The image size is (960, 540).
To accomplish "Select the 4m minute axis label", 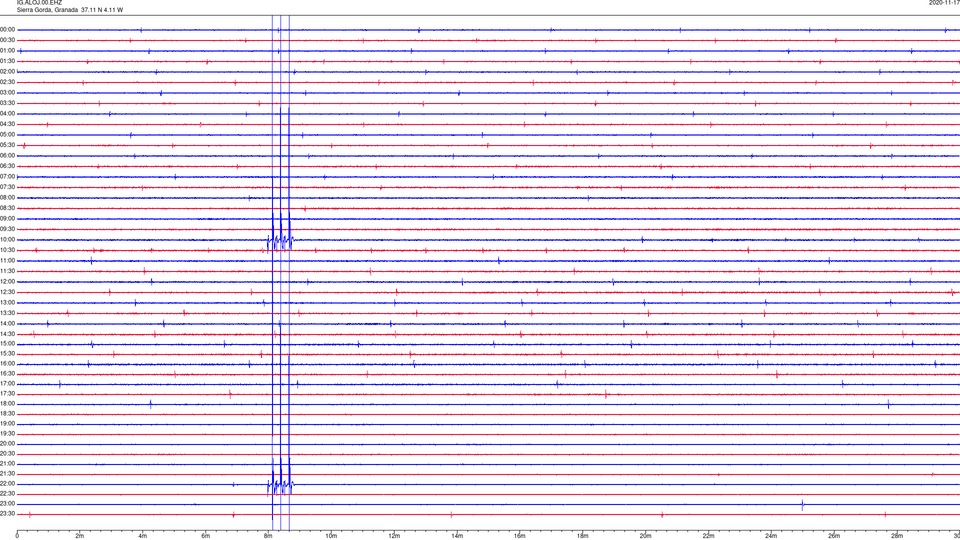I will pos(143,536).
